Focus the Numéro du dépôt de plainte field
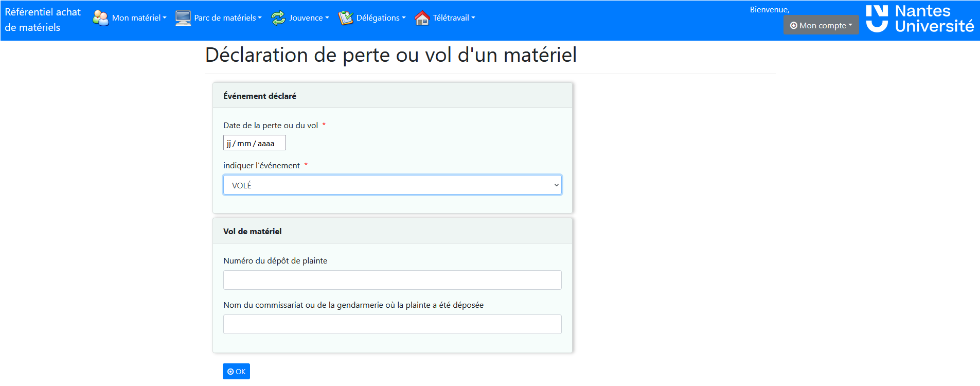 (x=392, y=280)
